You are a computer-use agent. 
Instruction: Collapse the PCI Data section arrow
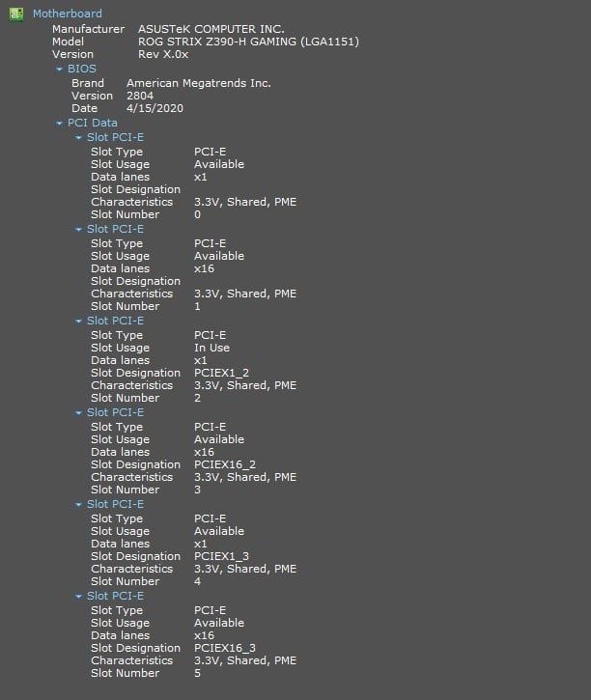pyautogui.click(x=59, y=124)
